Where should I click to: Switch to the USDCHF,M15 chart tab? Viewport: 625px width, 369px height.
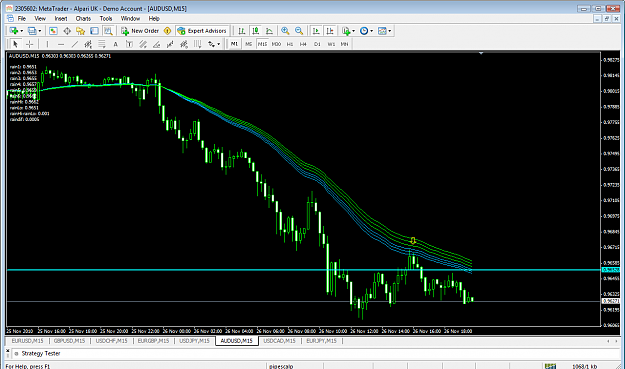point(111,341)
